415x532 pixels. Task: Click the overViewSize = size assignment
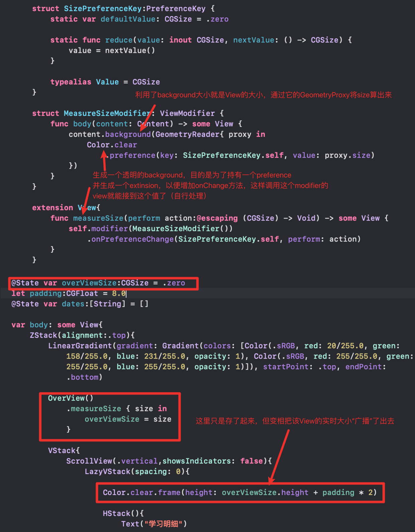[128, 419]
